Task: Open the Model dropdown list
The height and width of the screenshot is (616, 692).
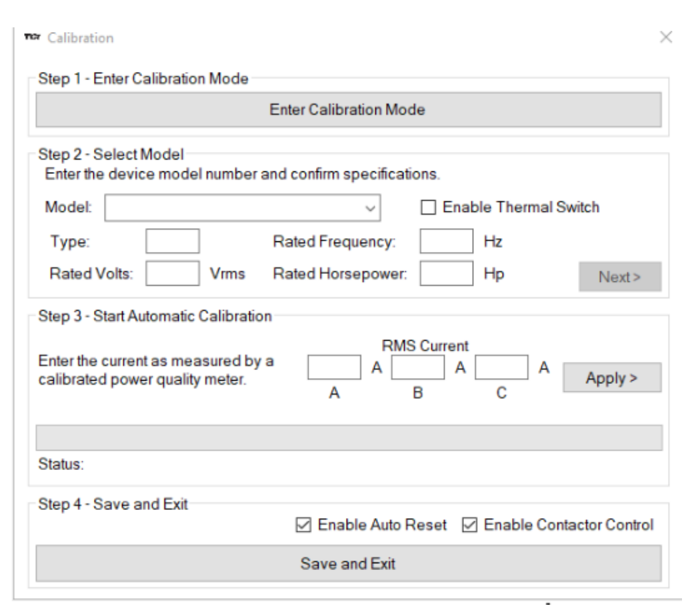Action: [242, 207]
